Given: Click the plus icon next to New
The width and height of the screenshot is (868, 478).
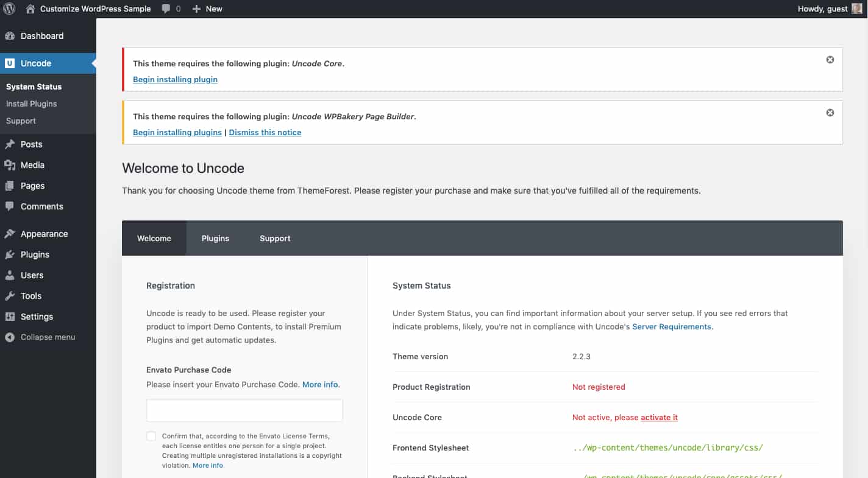Looking at the screenshot, I should (x=196, y=9).
